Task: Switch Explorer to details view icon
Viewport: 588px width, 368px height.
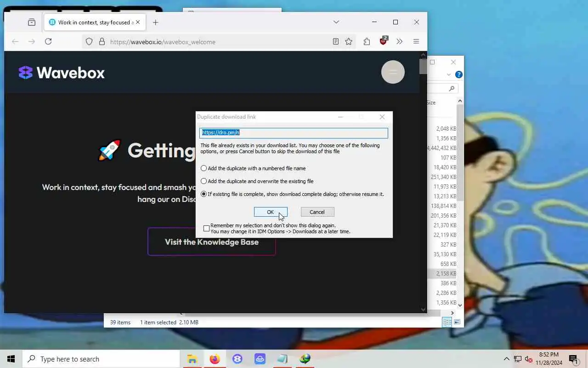Action: tap(447, 322)
